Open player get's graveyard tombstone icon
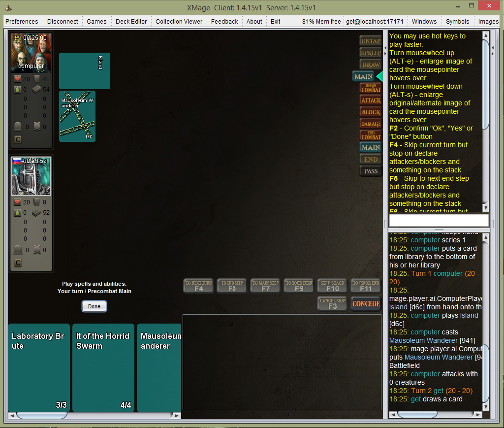Viewport: 504px width, 428px height. (x=18, y=250)
